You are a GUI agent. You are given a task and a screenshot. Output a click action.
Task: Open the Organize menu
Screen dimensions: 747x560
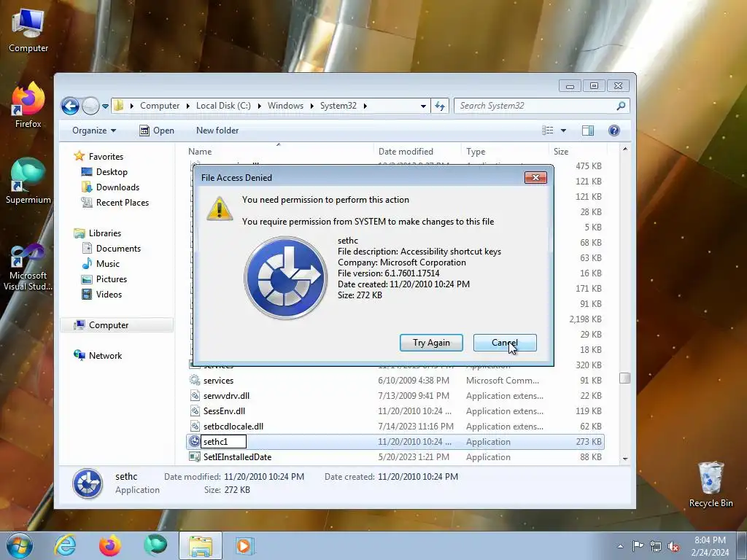tap(94, 131)
